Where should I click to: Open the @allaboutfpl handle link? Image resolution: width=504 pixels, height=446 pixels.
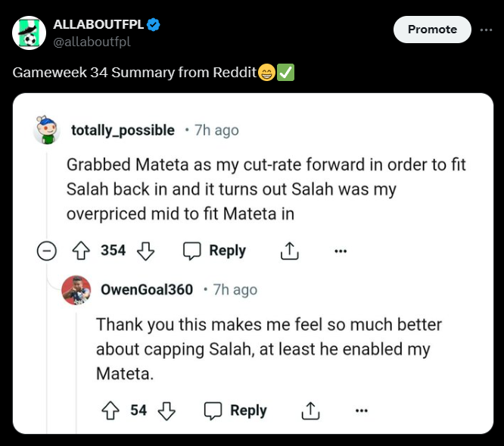(x=92, y=42)
